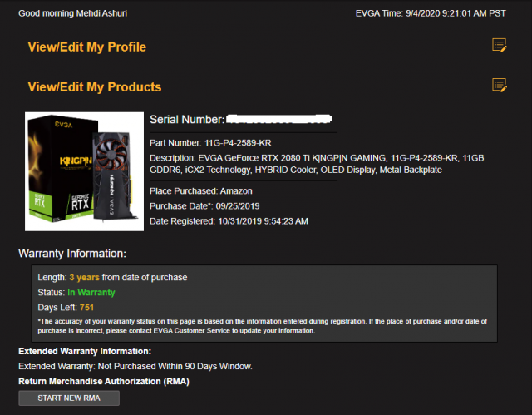Click the edit icon beside View/Edit My Profile
The image size is (532, 415).
[x=500, y=45]
